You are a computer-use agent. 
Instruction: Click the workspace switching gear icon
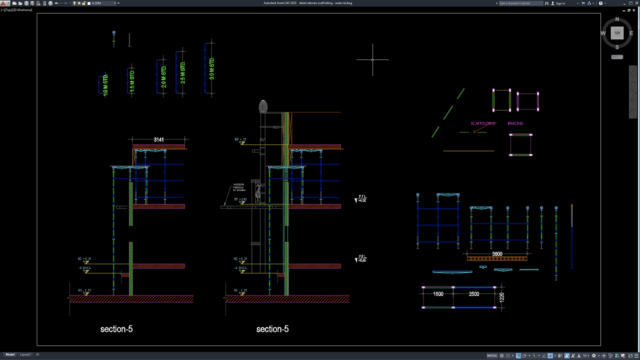tap(594, 356)
